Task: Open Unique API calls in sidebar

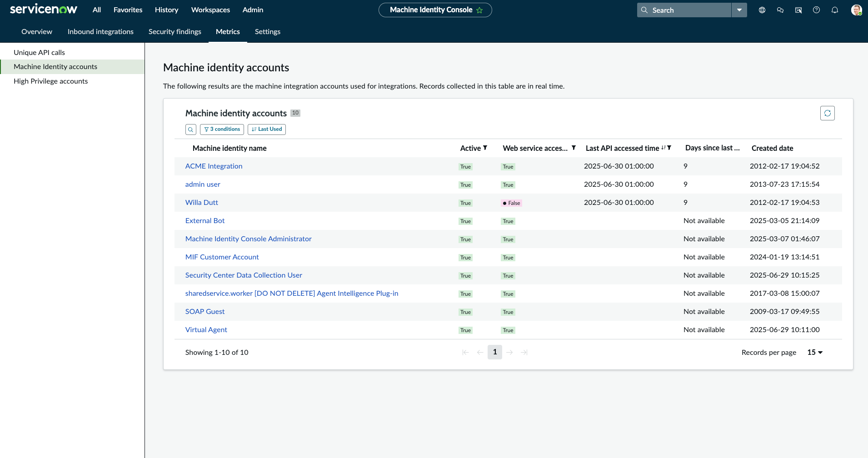Action: (72, 52)
